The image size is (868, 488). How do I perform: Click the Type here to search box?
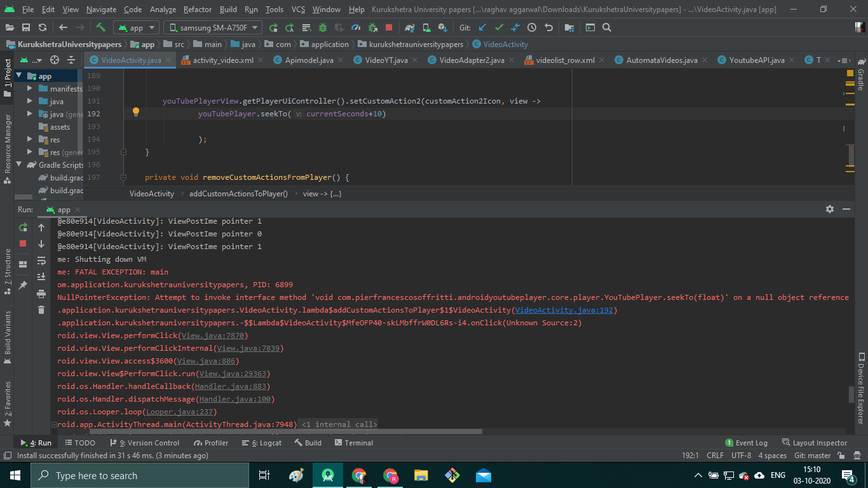tap(140, 475)
